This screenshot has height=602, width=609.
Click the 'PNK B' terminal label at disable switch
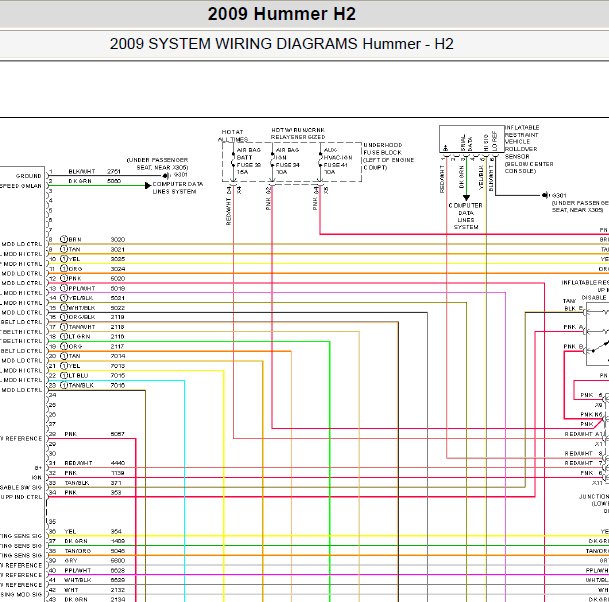coord(573,346)
